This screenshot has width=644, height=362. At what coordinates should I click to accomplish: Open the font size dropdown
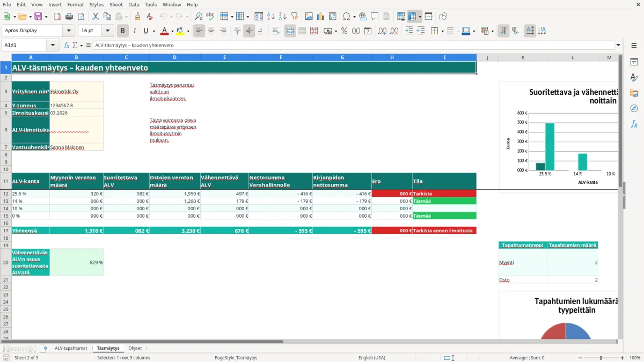coord(108,31)
